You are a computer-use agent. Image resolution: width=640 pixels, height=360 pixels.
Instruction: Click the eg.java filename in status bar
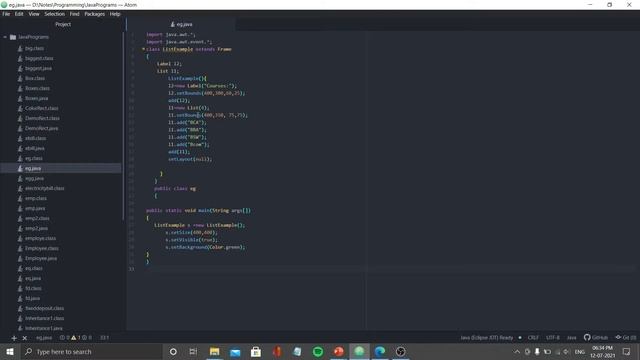tap(44, 338)
